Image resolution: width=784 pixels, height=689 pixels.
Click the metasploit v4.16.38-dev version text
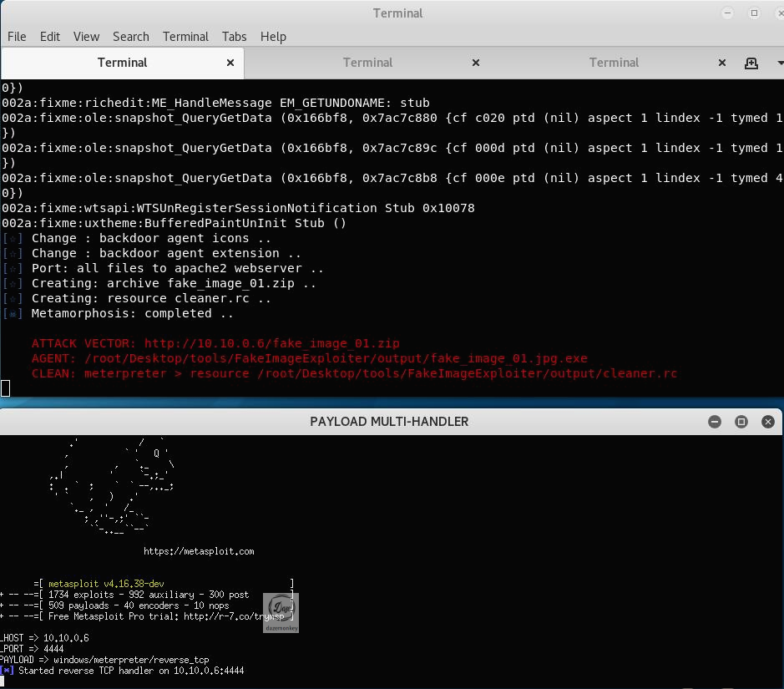pyautogui.click(x=106, y=584)
